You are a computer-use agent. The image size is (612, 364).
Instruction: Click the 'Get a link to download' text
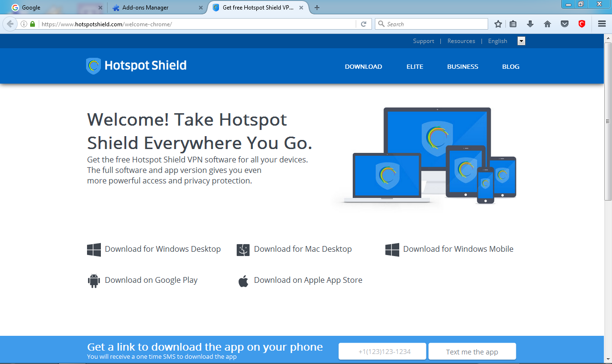click(205, 347)
